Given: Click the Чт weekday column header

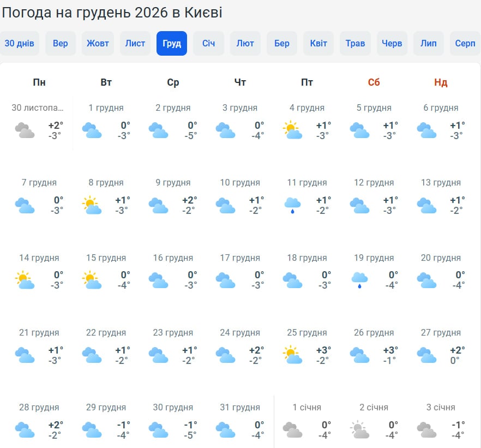Looking at the screenshot, I should click(240, 82).
